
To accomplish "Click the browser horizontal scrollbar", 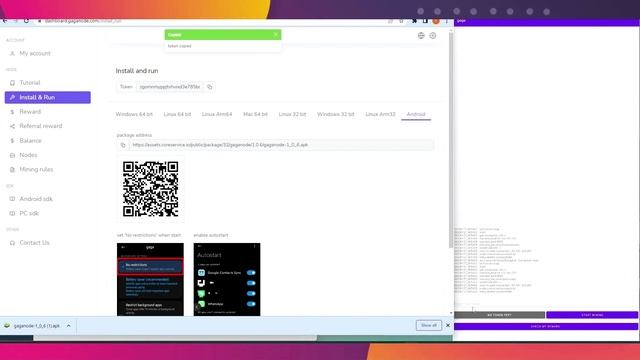I will point(175,338).
